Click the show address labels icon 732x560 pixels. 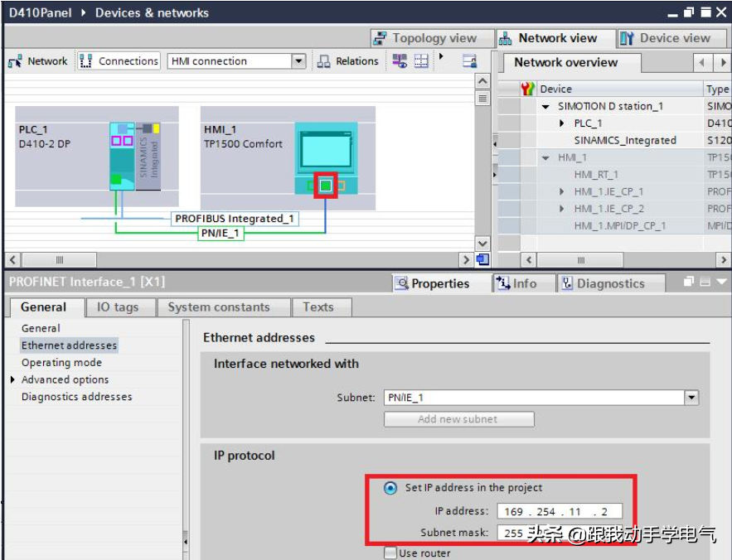click(400, 61)
